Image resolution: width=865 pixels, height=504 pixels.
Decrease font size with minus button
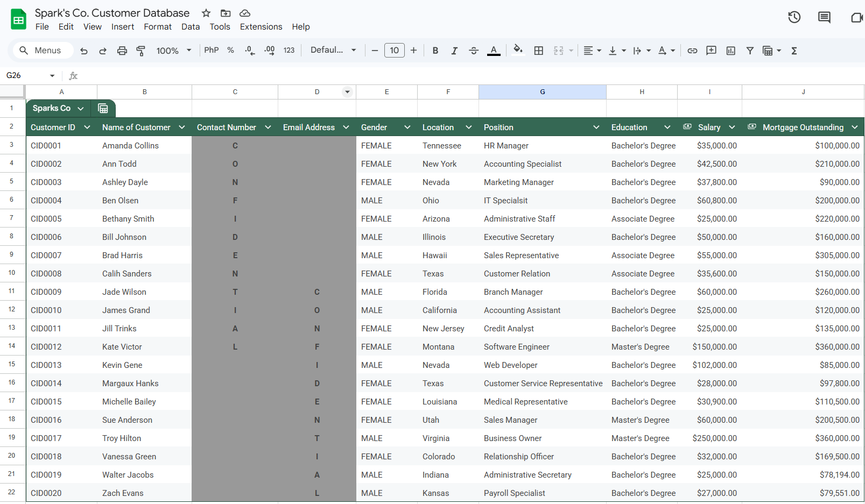pyautogui.click(x=375, y=51)
